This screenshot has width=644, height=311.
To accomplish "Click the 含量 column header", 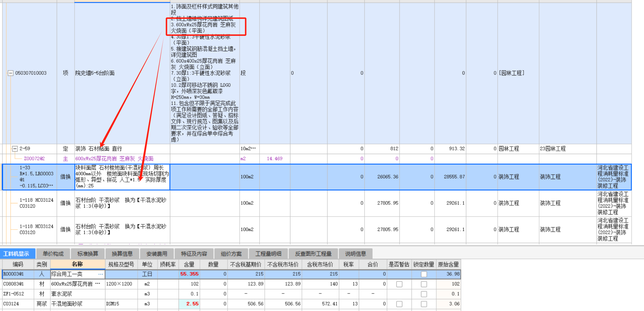I will (189, 264).
